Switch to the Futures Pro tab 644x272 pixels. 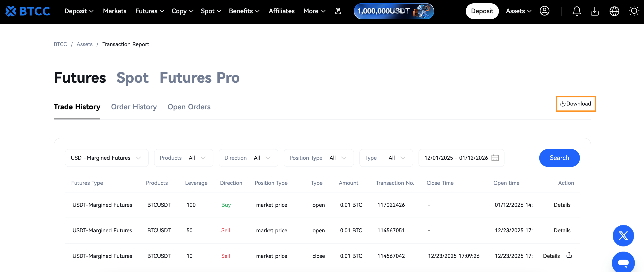coord(200,78)
